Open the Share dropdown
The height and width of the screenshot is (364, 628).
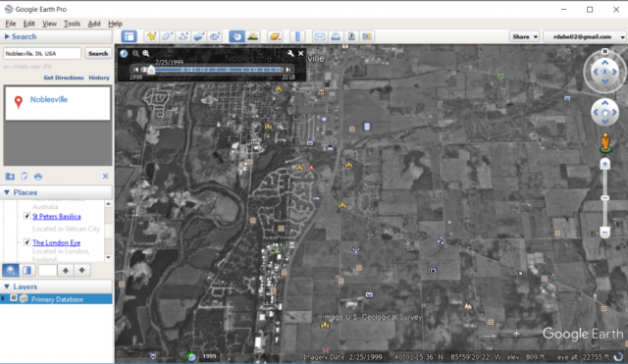524,36
